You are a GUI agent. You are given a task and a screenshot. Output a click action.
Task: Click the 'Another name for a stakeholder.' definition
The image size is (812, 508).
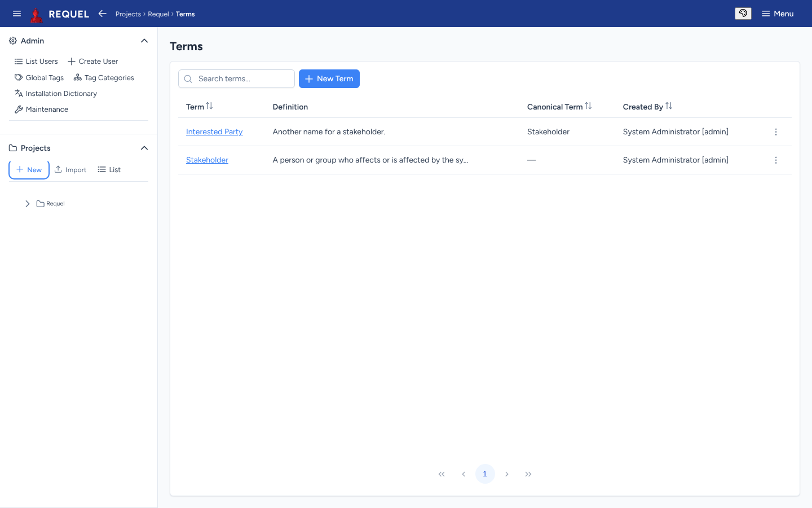point(329,132)
